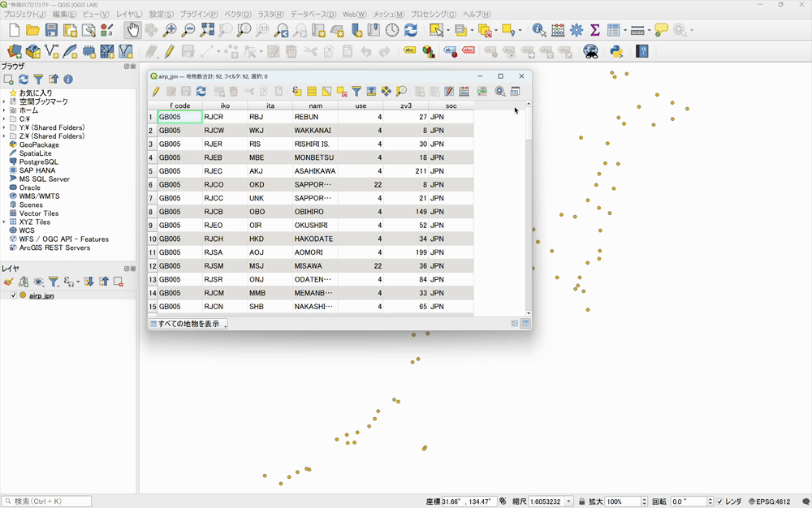812x508 pixels.
Task: Activate the Zoom In magnifier tool
Action: pos(170,30)
